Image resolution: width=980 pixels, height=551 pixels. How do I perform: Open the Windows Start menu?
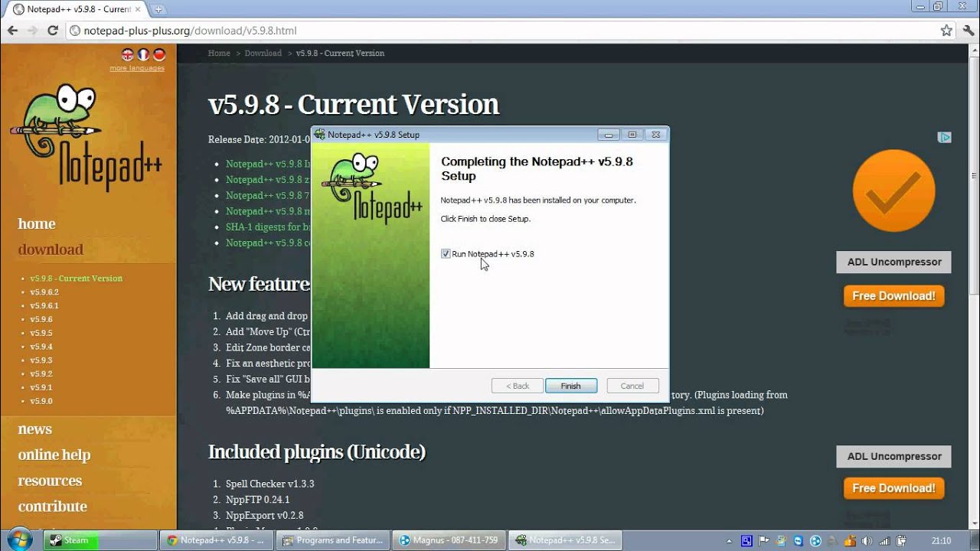(19, 539)
